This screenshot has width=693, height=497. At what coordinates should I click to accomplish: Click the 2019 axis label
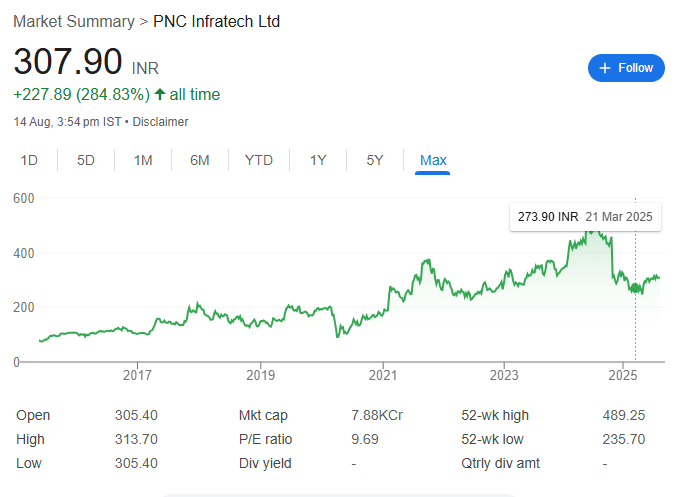click(x=260, y=375)
